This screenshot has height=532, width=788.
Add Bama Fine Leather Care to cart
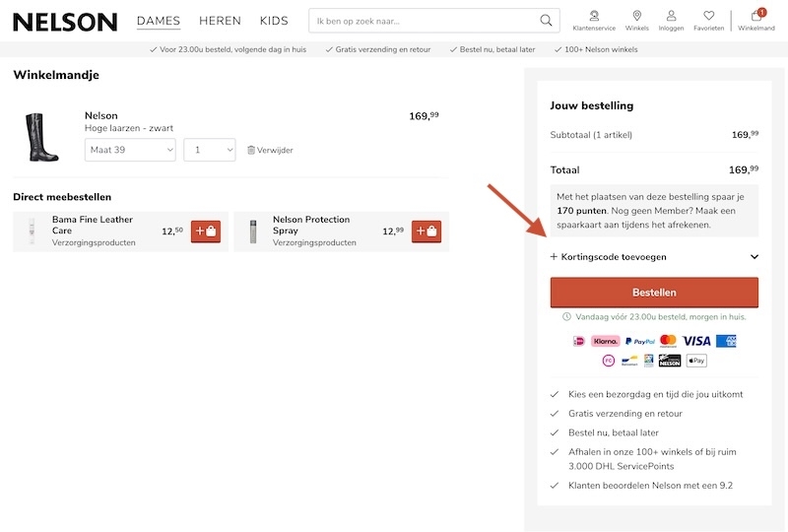206,232
